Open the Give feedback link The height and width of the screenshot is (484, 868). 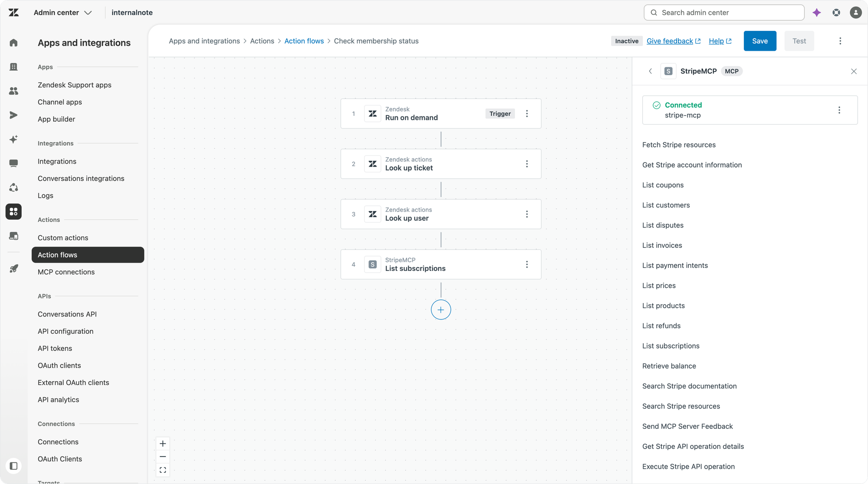[x=674, y=41]
